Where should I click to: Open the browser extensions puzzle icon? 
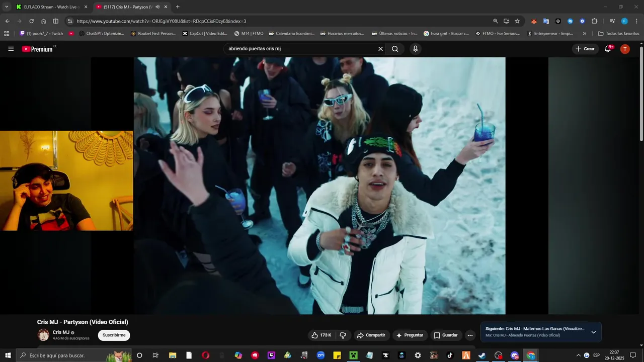[x=594, y=21]
